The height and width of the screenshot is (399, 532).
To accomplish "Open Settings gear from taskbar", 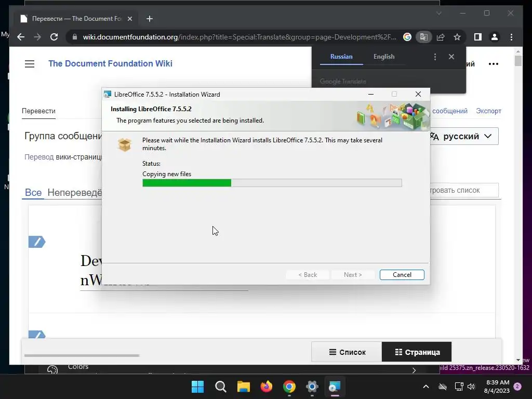I will pyautogui.click(x=312, y=387).
